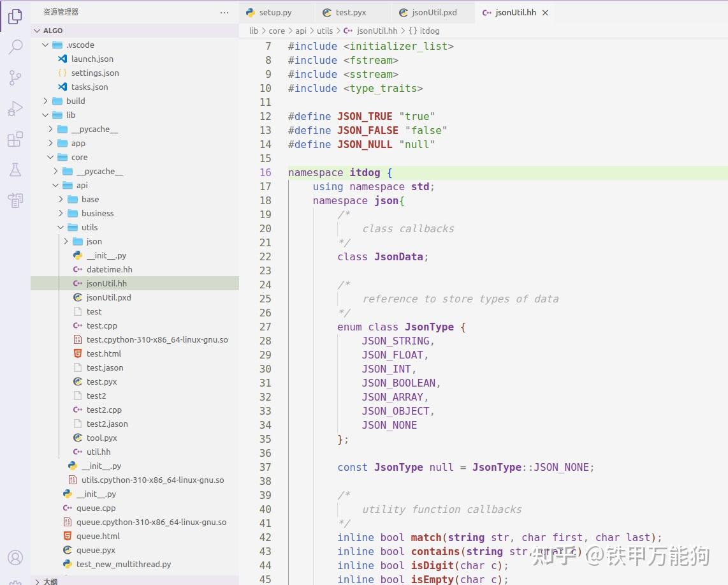728x585 pixels.
Task: Click the datetime.hh C++ file icon
Action: pos(78,269)
